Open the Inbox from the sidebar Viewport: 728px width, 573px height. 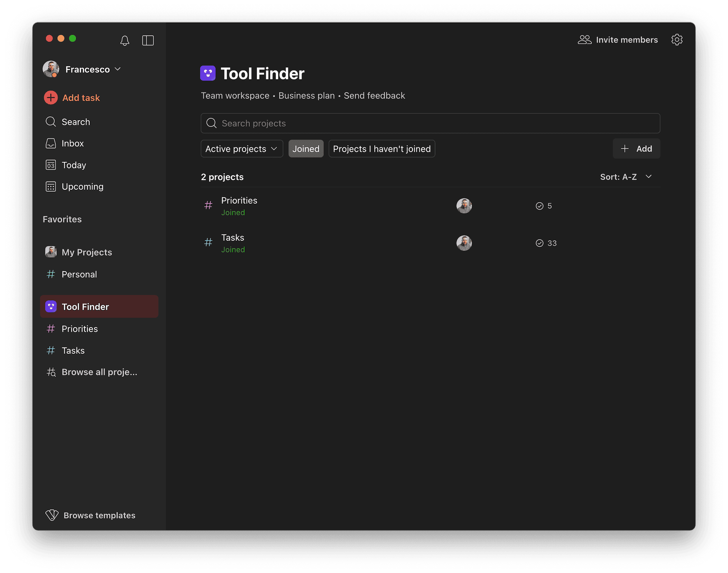coord(51,143)
